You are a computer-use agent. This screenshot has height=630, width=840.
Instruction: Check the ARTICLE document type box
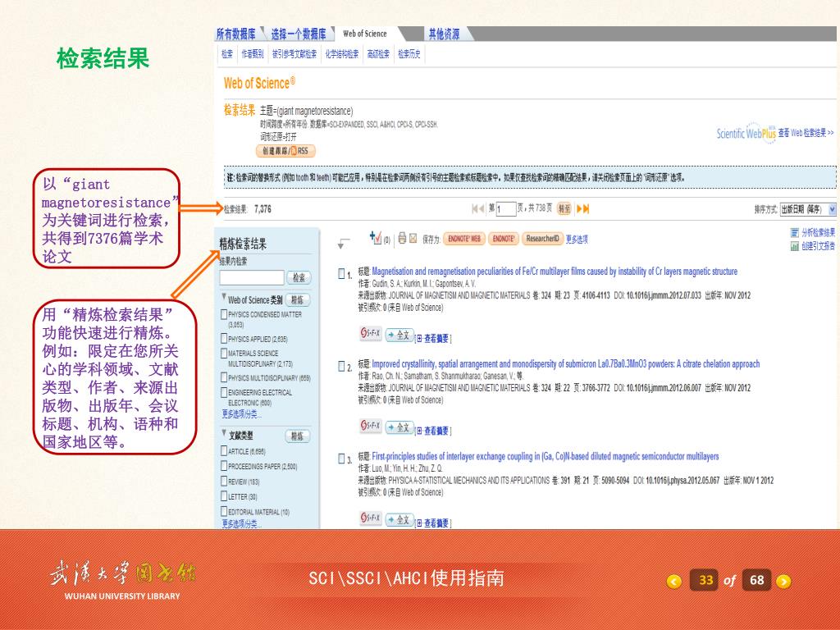224,451
